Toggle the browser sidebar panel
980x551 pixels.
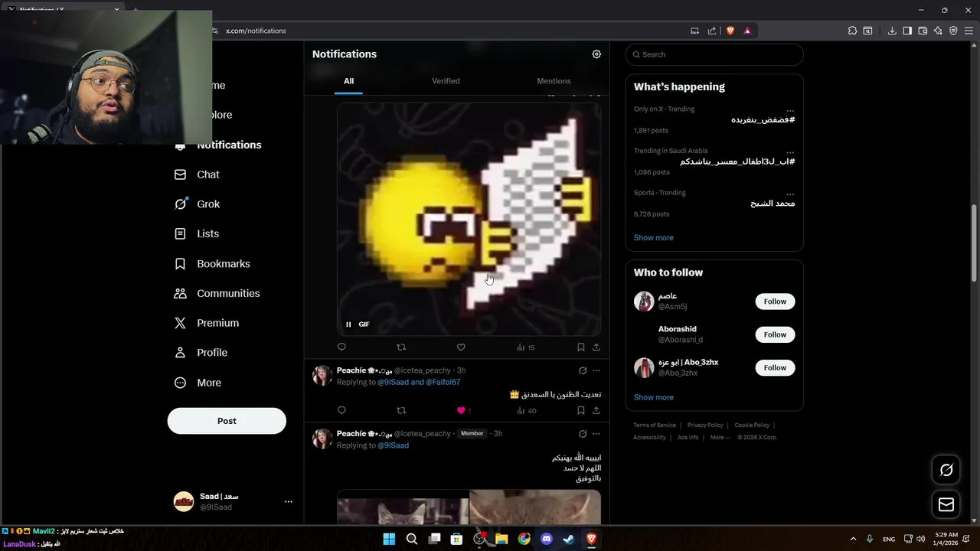point(907,31)
